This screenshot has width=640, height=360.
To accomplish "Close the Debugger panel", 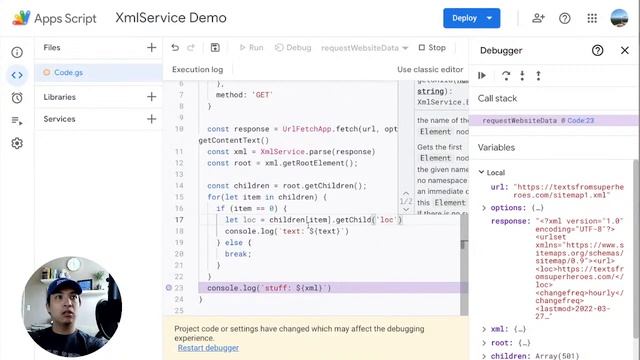I will (625, 51).
